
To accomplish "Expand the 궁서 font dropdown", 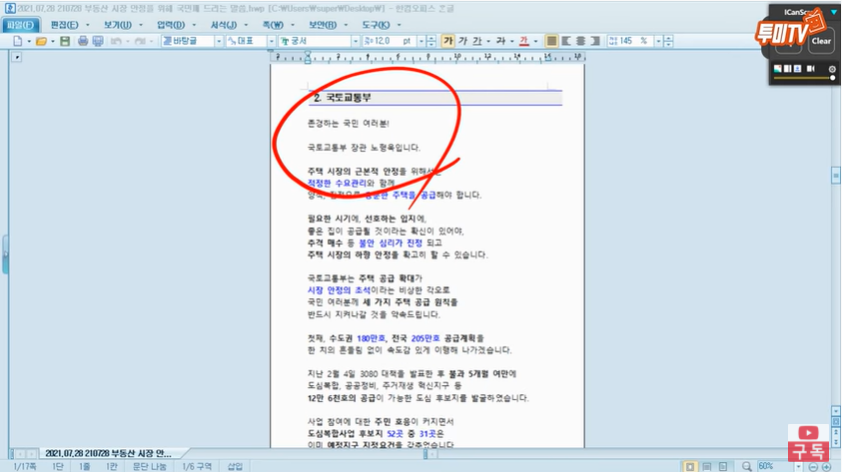I will 355,41.
